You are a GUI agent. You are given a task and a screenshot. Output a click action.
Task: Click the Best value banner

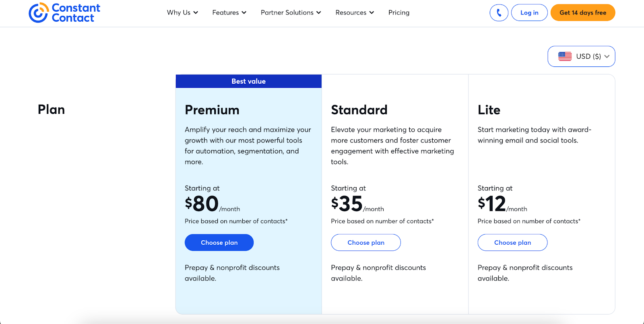tap(249, 81)
